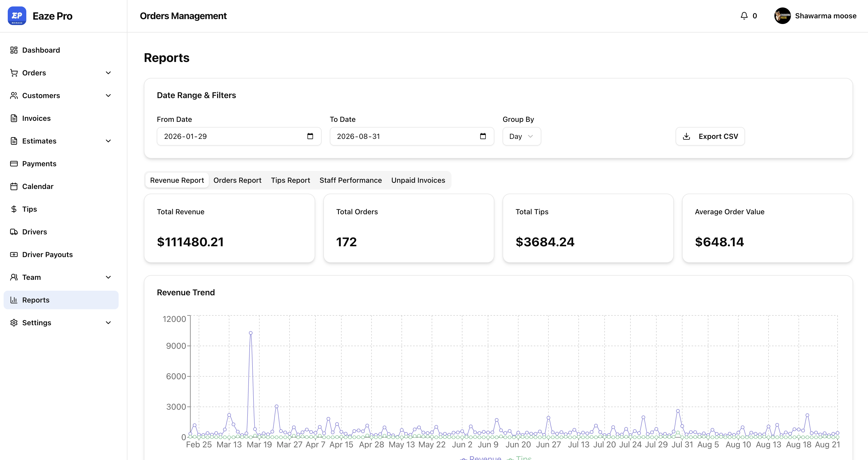Click the Customers people icon

pyautogui.click(x=14, y=96)
